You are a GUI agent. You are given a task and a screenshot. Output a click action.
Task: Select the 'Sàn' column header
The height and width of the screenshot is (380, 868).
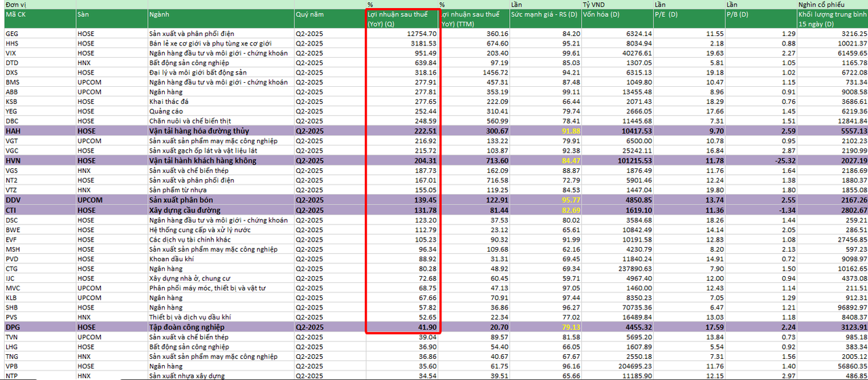coord(83,14)
